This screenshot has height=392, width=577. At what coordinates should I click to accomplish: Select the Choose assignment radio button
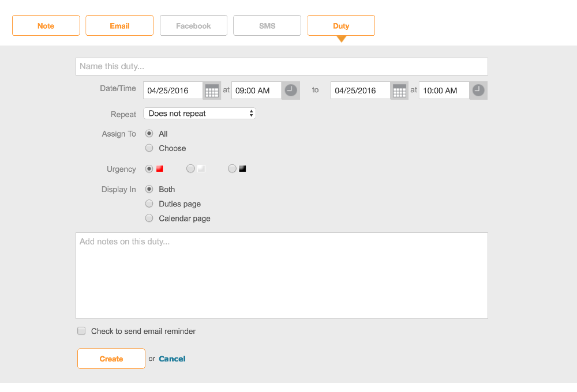(x=149, y=148)
